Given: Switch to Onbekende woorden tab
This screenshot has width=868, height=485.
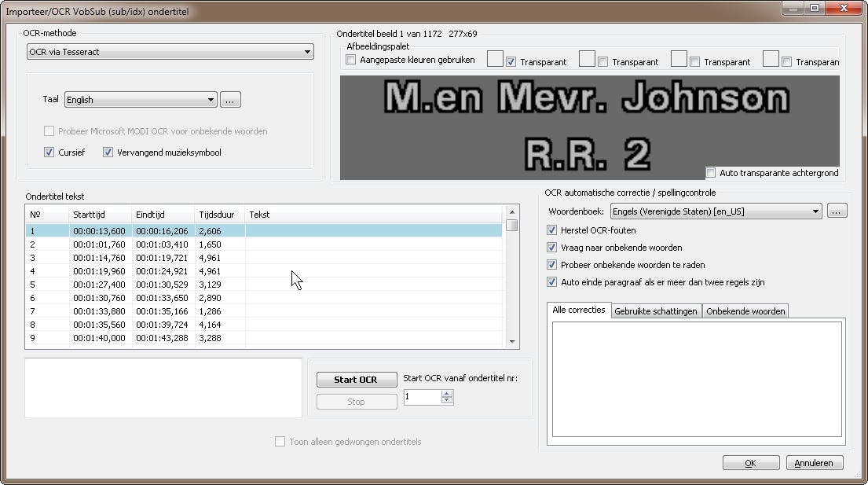Looking at the screenshot, I should [745, 311].
